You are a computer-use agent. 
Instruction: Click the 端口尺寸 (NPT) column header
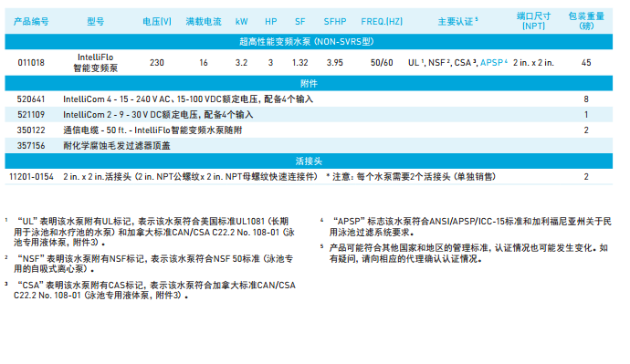point(533,21)
